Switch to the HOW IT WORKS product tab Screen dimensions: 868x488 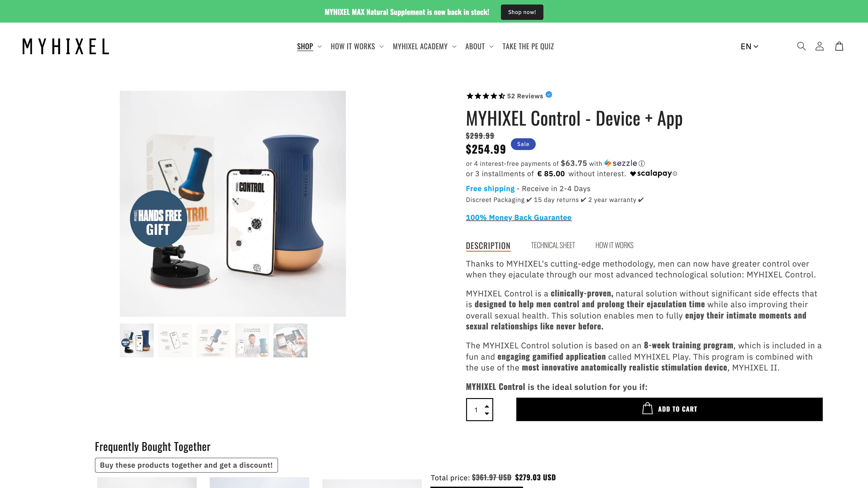point(614,245)
